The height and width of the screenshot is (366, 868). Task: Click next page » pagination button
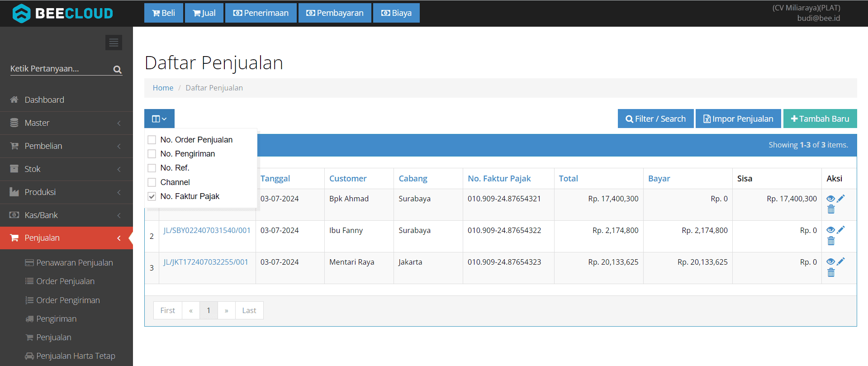pyautogui.click(x=226, y=310)
